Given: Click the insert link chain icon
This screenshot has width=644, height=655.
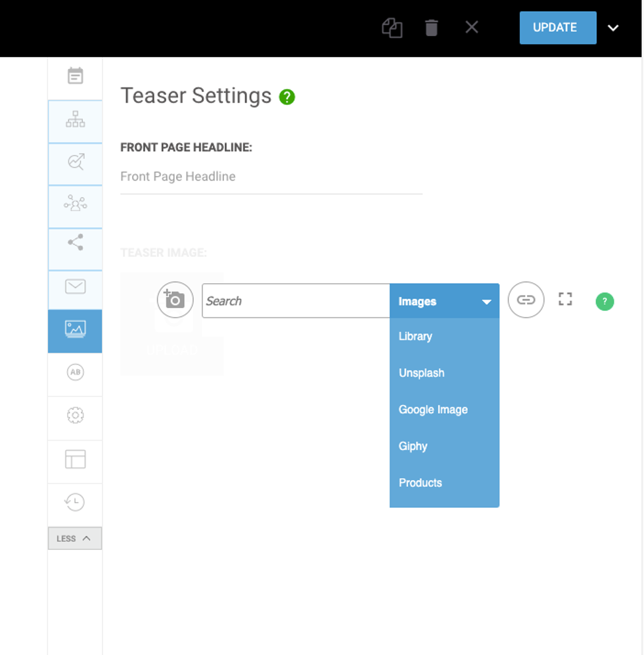Looking at the screenshot, I should tap(526, 300).
